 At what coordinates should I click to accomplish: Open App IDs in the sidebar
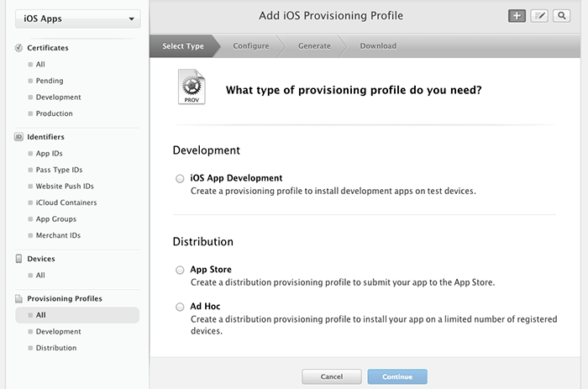(49, 154)
